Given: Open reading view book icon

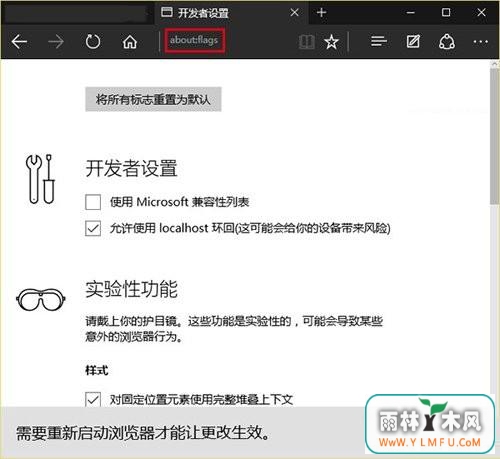Looking at the screenshot, I should tap(307, 42).
